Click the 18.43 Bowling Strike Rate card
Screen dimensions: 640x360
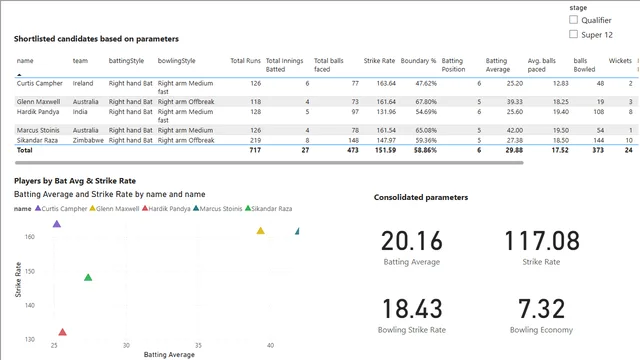point(412,316)
